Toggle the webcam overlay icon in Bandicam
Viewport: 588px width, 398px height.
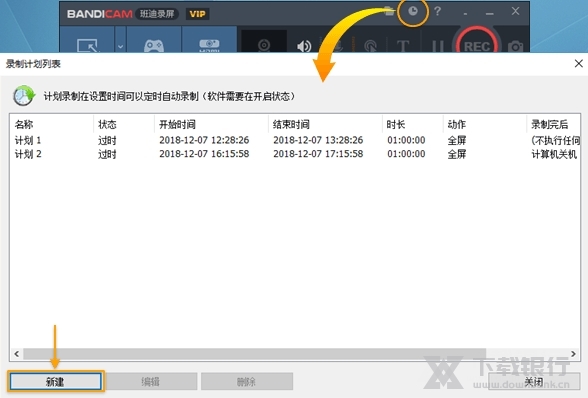pyautogui.click(x=264, y=45)
